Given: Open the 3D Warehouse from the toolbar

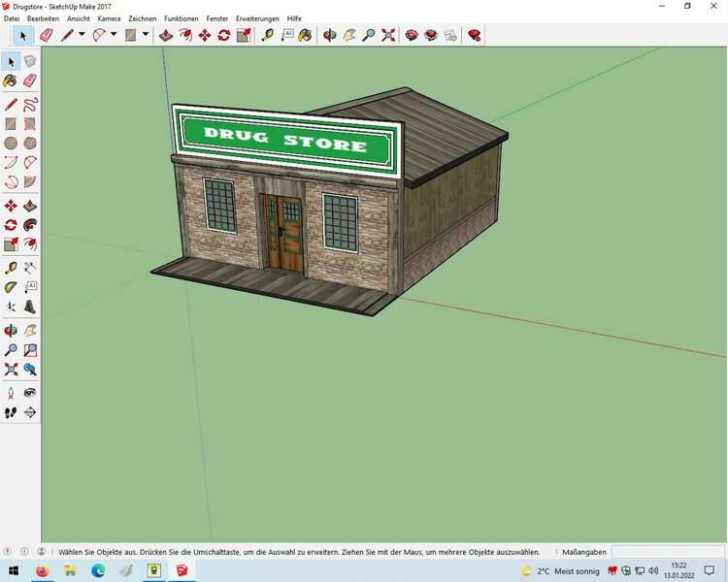Looking at the screenshot, I should [x=412, y=35].
